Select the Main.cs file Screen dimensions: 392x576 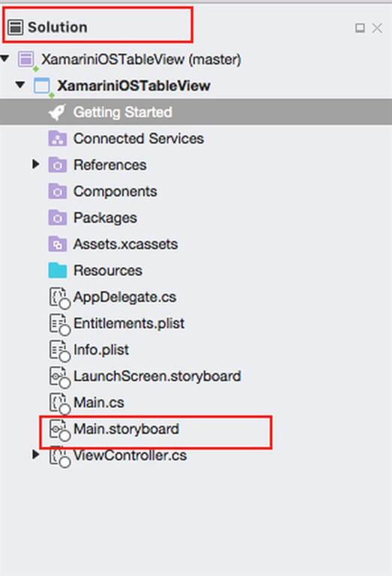click(99, 403)
